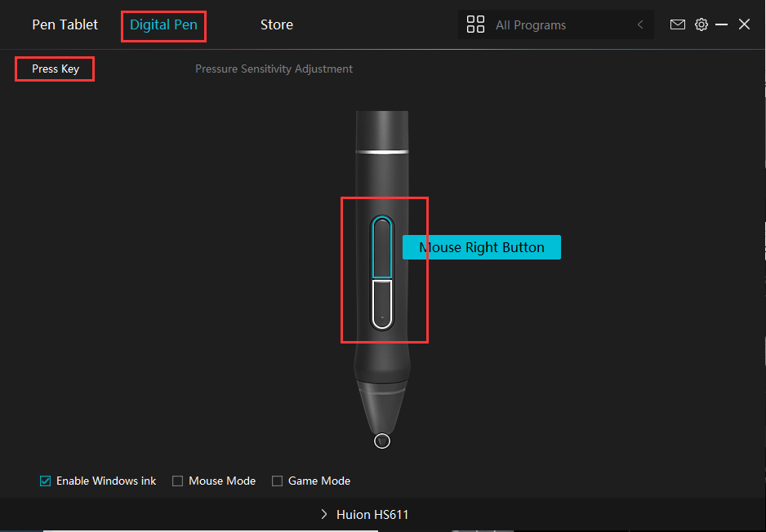Switch to the Pen Tablet tab
The width and height of the screenshot is (766, 532).
(x=65, y=24)
